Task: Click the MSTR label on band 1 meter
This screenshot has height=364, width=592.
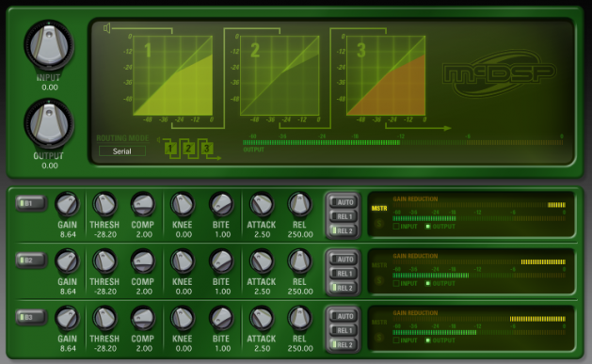Action: coord(379,209)
